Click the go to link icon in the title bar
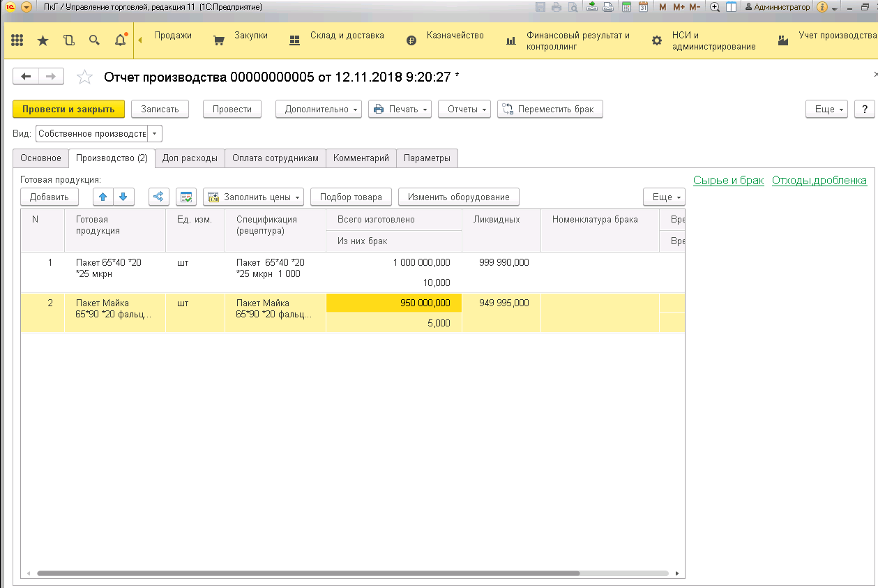The width and height of the screenshot is (878, 588). (x=607, y=7)
